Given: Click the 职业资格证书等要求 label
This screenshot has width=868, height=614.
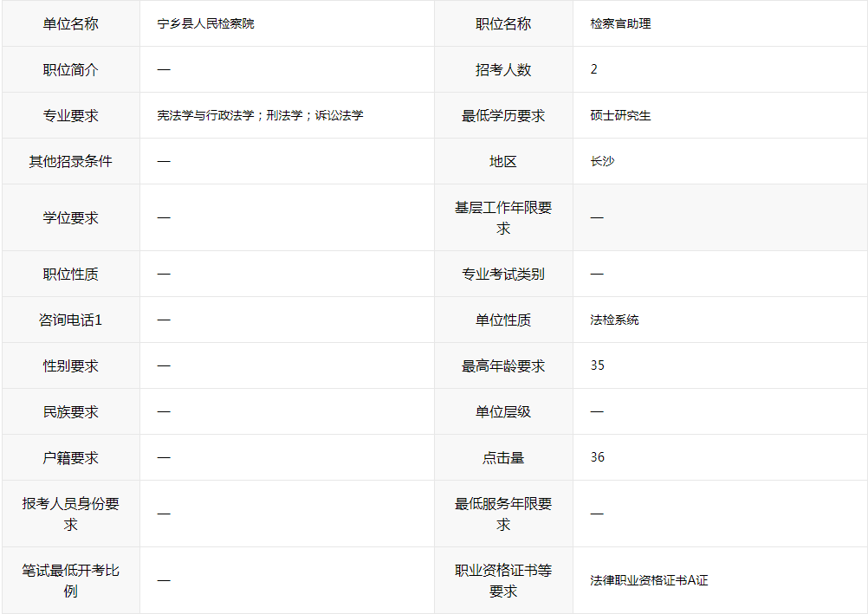Looking at the screenshot, I should point(503,580).
